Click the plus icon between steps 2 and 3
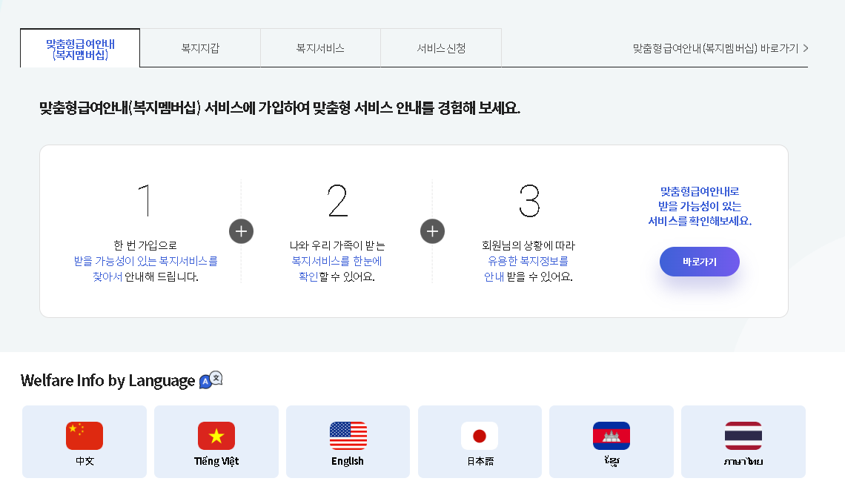 [432, 231]
